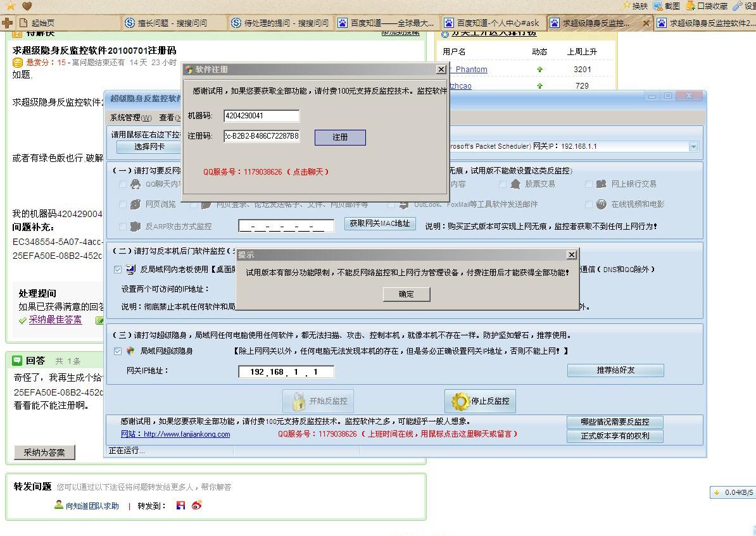The height and width of the screenshot is (536, 756).
Task: Click the 正式版本享有的权利 button
Action: (615, 436)
